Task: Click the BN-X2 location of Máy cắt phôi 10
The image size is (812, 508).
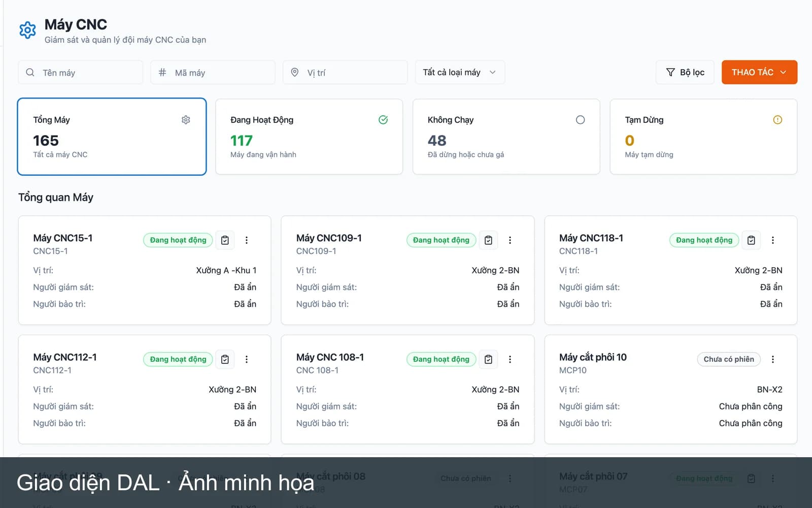Action: pos(769,390)
